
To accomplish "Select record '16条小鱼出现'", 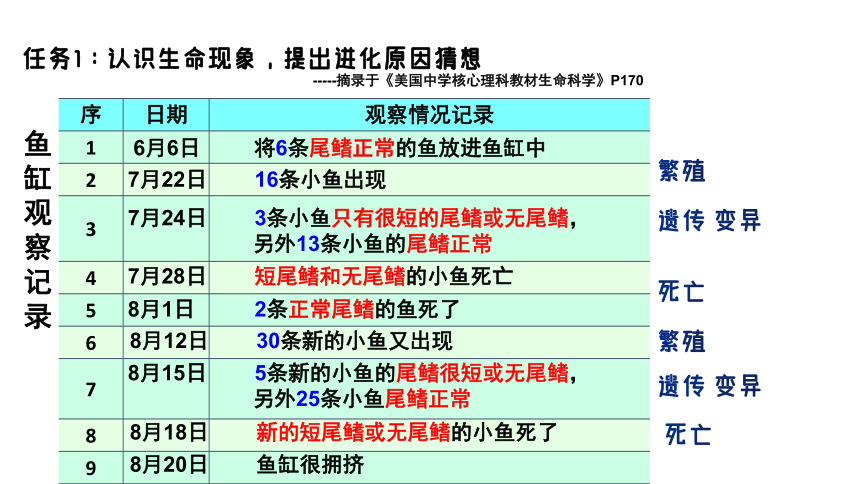I will coord(320,179).
